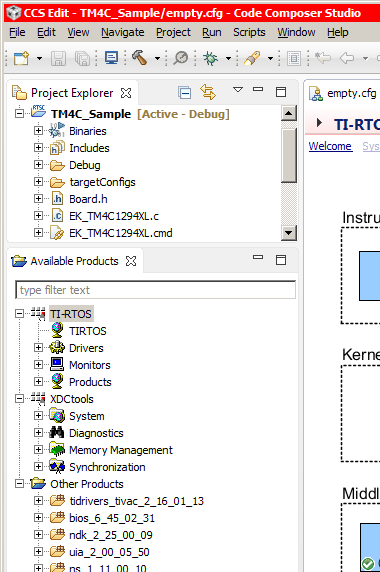The image size is (380, 572).
Task: Click Project Explorer scrollbar down arrow
Action: click(x=289, y=233)
